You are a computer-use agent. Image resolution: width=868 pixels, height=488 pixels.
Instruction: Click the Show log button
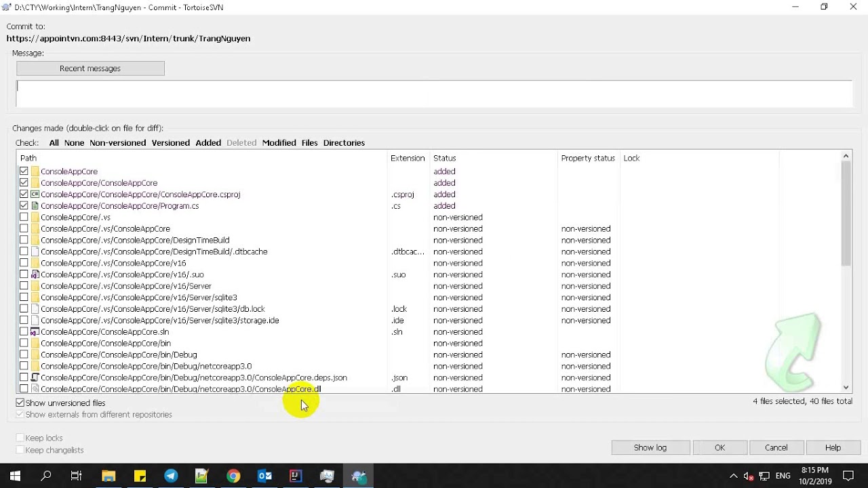(650, 447)
